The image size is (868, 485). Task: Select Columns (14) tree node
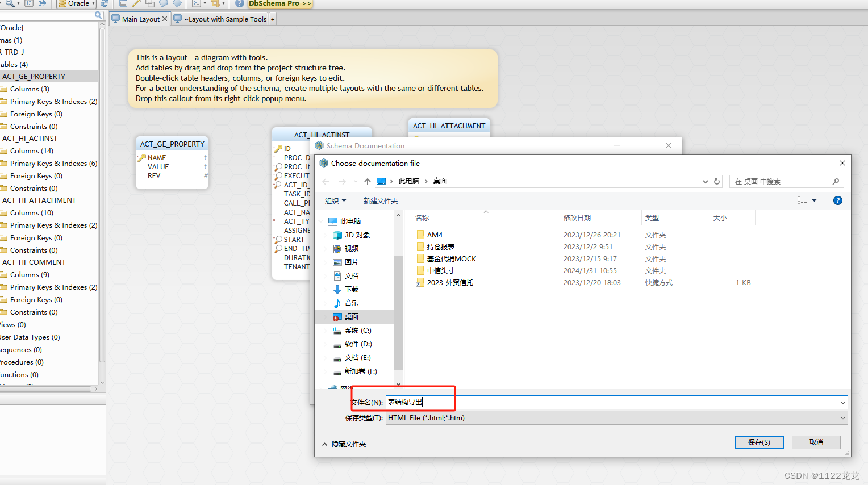(31, 151)
